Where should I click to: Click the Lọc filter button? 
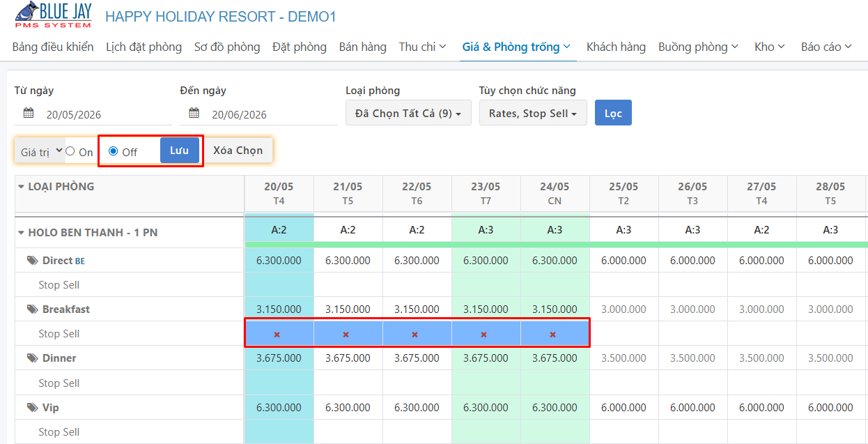(613, 113)
